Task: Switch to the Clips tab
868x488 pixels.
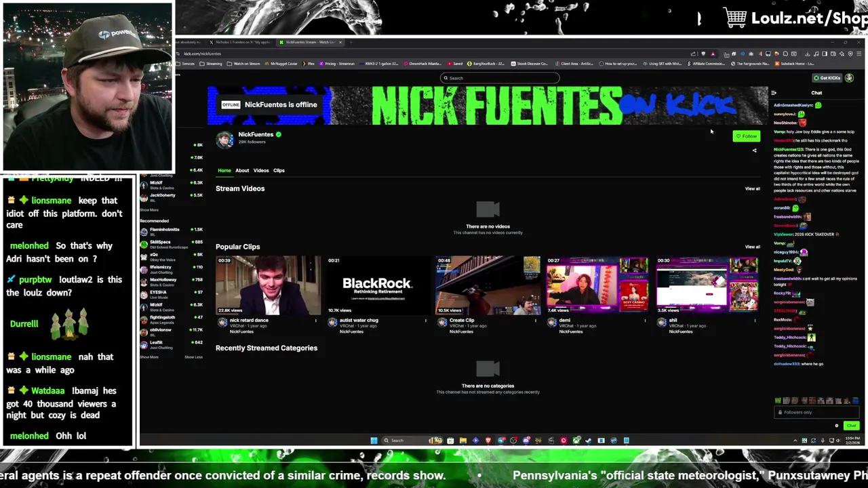Action: (279, 171)
